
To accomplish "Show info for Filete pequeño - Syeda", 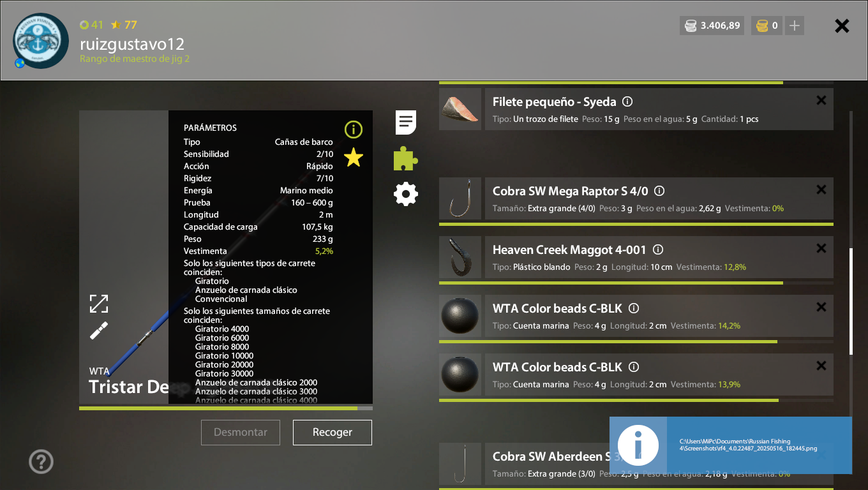I will 627,101.
